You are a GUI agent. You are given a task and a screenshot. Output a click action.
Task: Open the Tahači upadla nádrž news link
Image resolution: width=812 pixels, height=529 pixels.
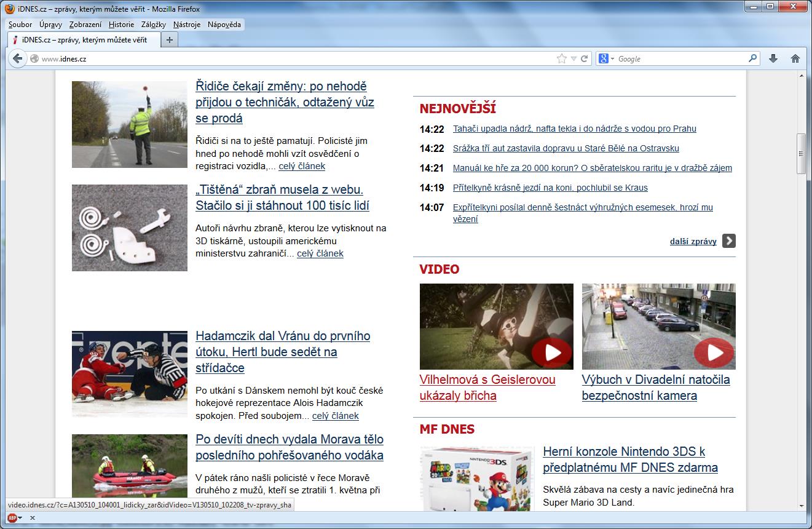[x=575, y=129]
